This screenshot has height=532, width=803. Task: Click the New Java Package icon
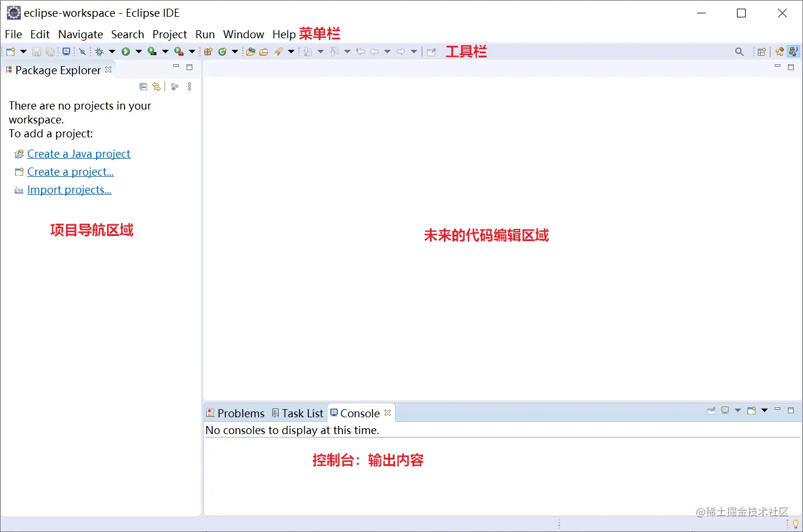click(x=208, y=52)
